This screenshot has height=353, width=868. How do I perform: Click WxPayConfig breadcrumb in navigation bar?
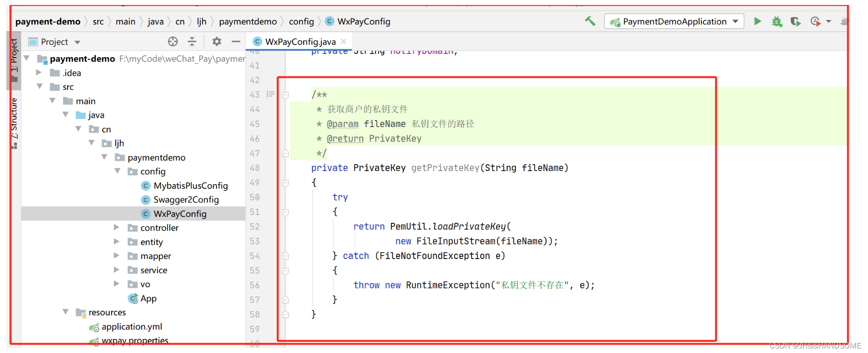click(358, 21)
